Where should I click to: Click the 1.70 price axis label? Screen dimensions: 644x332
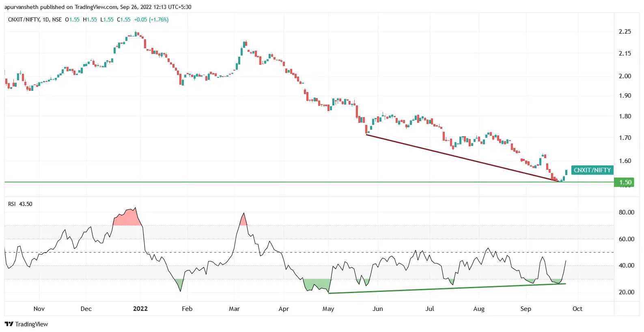click(625, 138)
